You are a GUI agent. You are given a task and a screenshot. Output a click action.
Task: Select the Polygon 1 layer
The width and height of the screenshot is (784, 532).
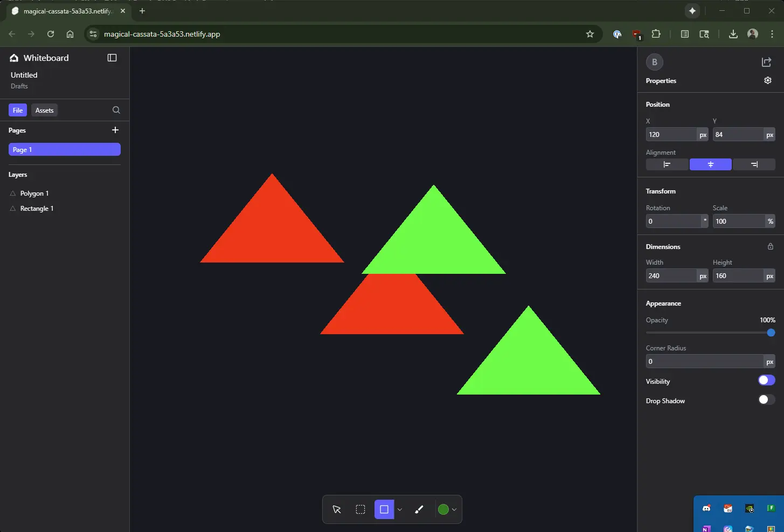tap(34, 194)
